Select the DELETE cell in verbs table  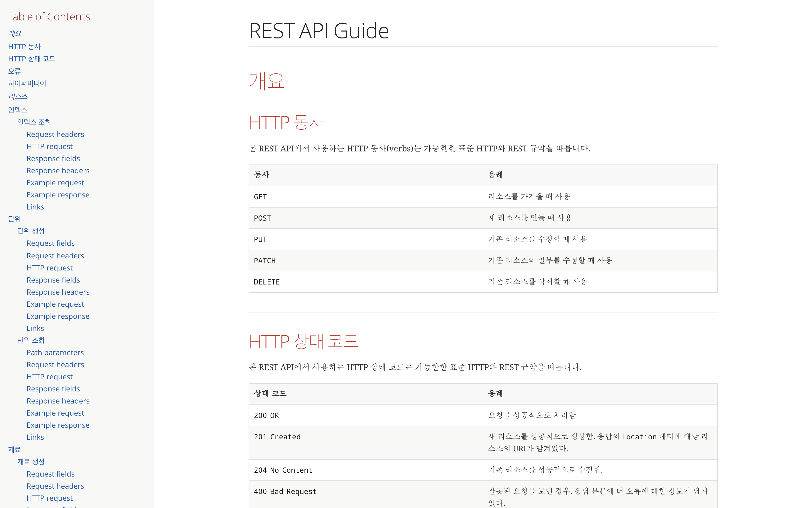point(366,282)
